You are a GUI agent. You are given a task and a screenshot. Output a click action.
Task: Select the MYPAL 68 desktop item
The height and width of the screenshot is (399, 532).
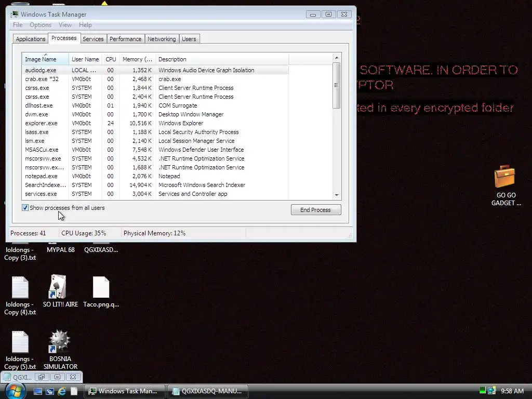coord(61,250)
